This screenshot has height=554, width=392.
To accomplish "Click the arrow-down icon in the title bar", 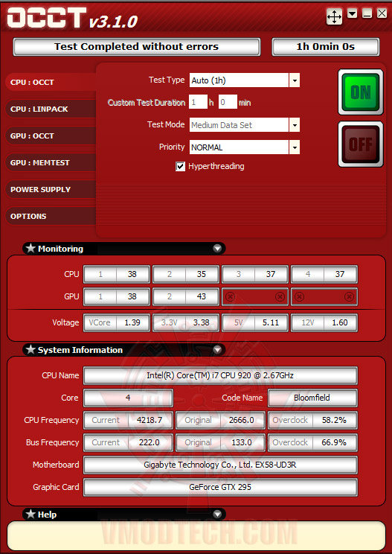I will tap(352, 14).
